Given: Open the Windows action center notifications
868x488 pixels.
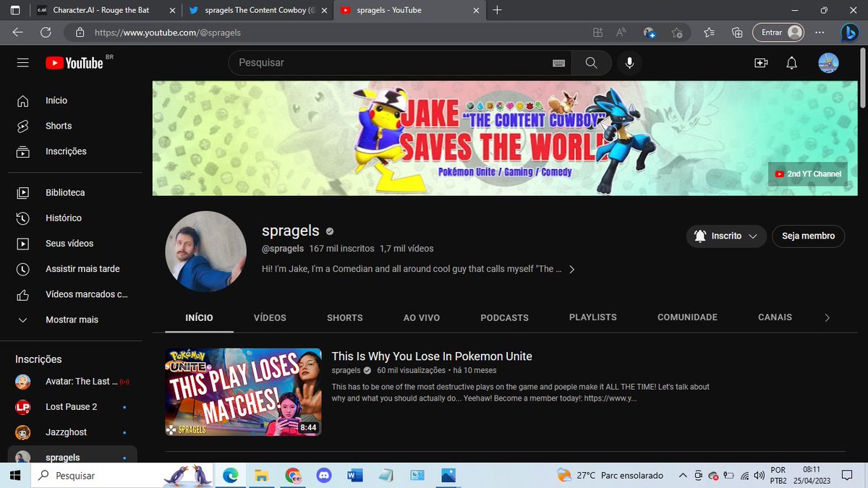Looking at the screenshot, I should click(x=847, y=475).
